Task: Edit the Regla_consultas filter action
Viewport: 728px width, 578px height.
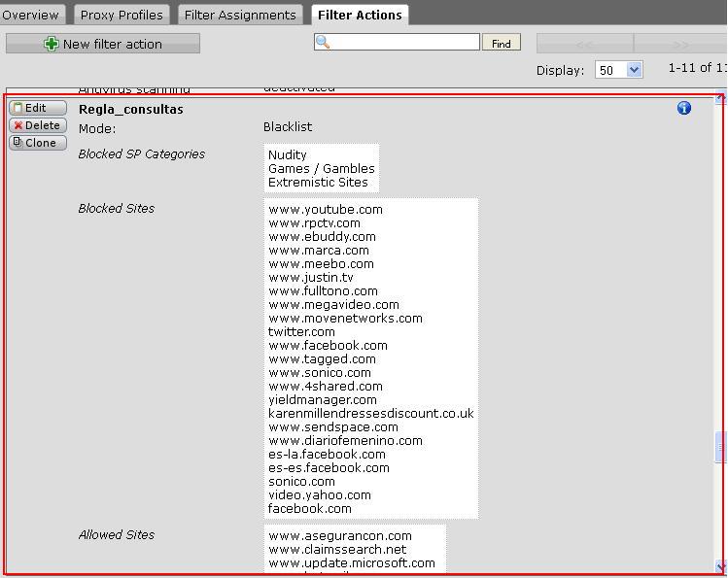Action: 38,108
